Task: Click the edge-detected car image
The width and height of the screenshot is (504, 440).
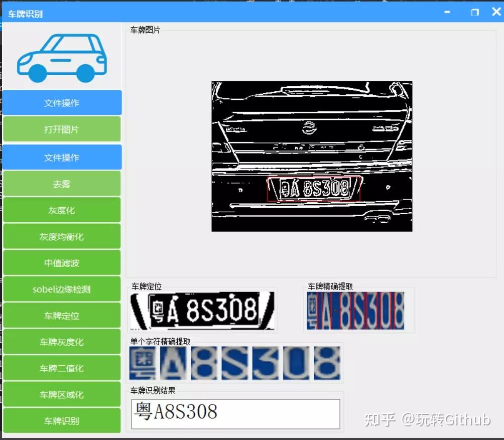Action: (312, 157)
